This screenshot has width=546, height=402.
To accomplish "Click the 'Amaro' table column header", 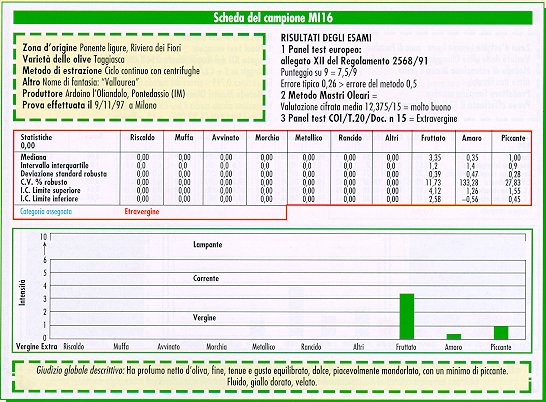I will (471, 138).
